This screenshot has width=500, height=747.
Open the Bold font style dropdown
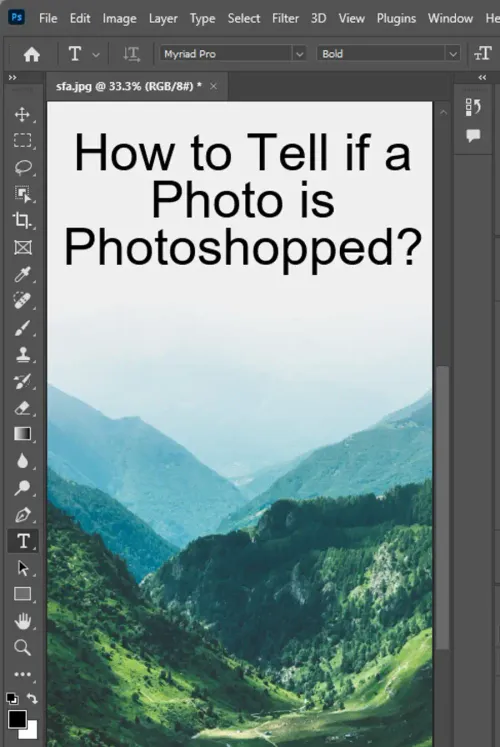click(x=453, y=54)
